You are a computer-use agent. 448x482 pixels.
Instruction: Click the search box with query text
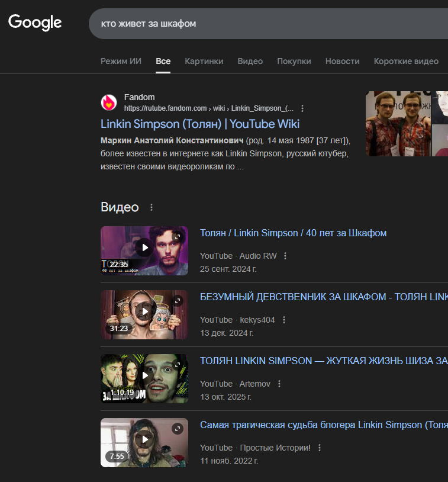268,24
